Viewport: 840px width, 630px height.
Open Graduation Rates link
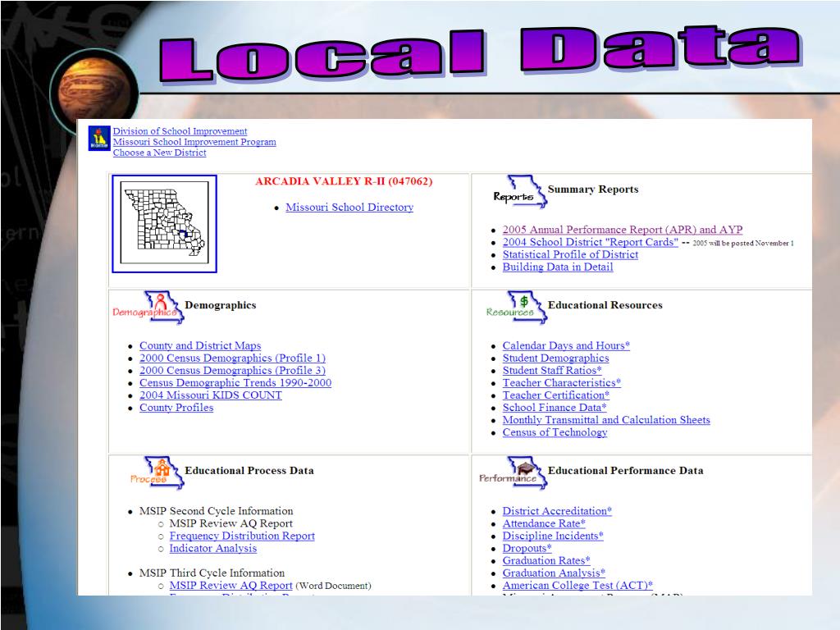pyautogui.click(x=546, y=561)
